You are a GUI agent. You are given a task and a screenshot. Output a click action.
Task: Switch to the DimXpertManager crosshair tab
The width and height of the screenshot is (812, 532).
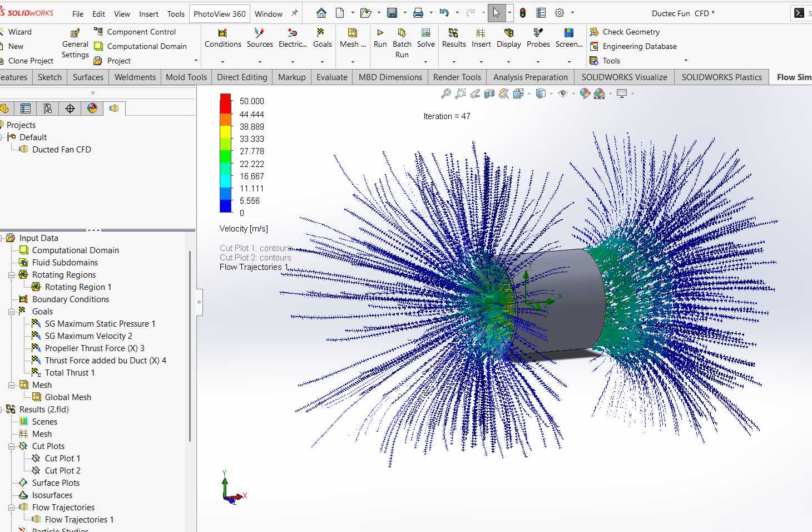(70, 109)
